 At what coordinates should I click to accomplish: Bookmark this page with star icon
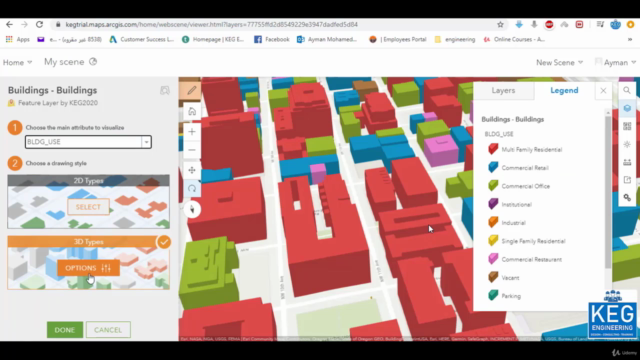[500, 24]
